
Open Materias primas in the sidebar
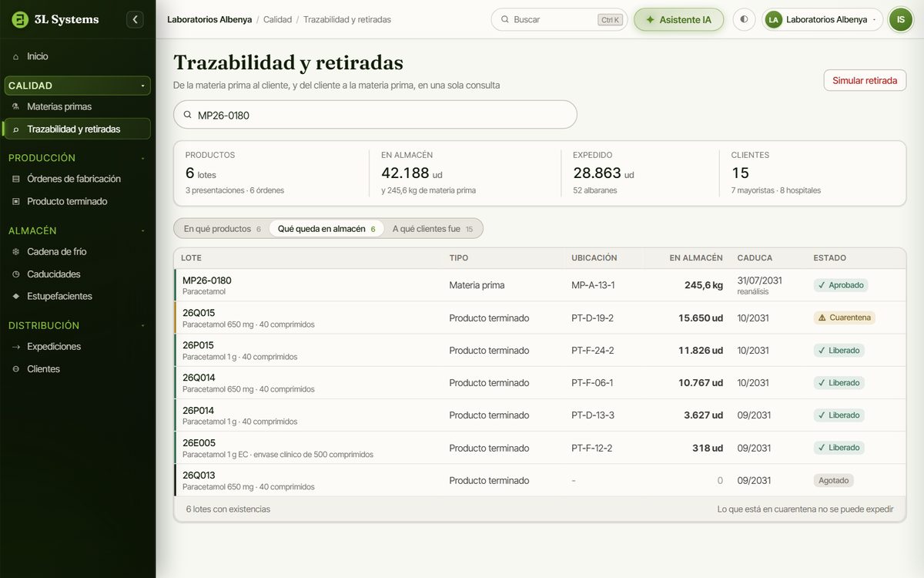77,106
